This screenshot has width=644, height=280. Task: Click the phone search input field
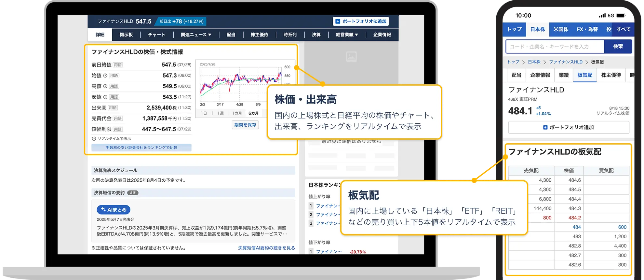[x=555, y=47]
